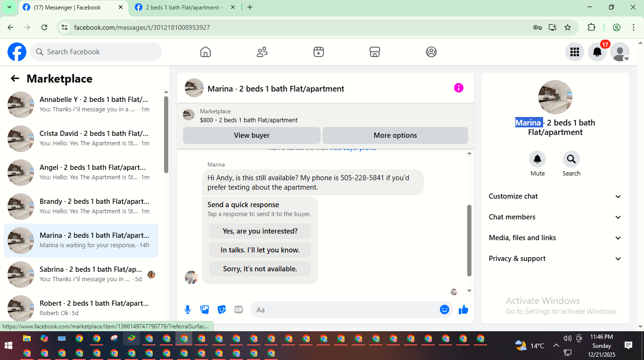Focus the Search Facebook field
Screen dimensions: 644x360
pos(96,52)
